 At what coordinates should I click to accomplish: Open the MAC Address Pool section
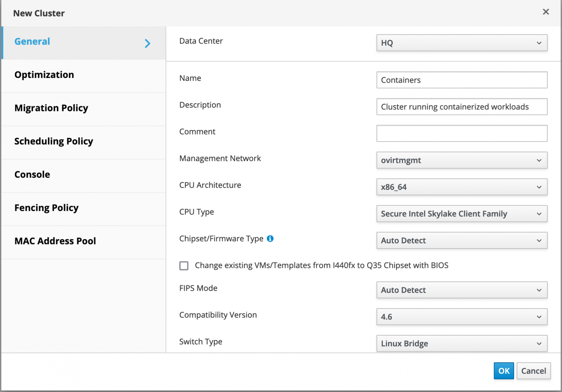pyautogui.click(x=55, y=241)
